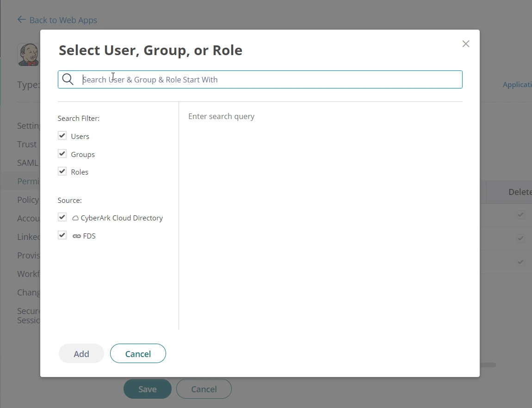Click the search magnifier icon
Image resolution: width=532 pixels, height=408 pixels.
(x=68, y=79)
